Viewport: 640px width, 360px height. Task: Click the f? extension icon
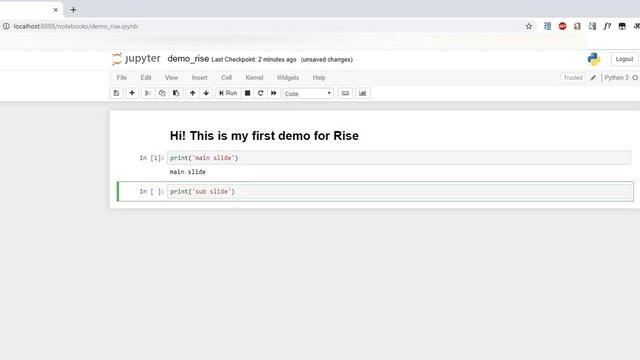click(607, 26)
